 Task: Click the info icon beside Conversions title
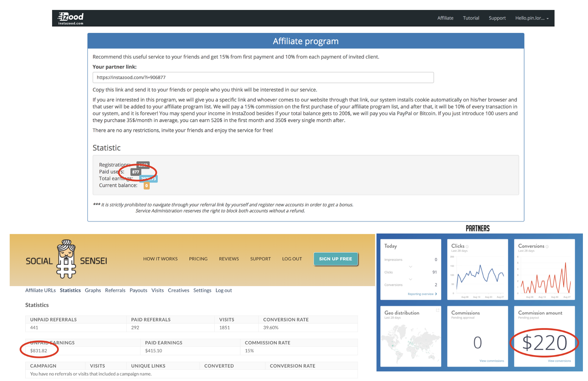tap(547, 247)
